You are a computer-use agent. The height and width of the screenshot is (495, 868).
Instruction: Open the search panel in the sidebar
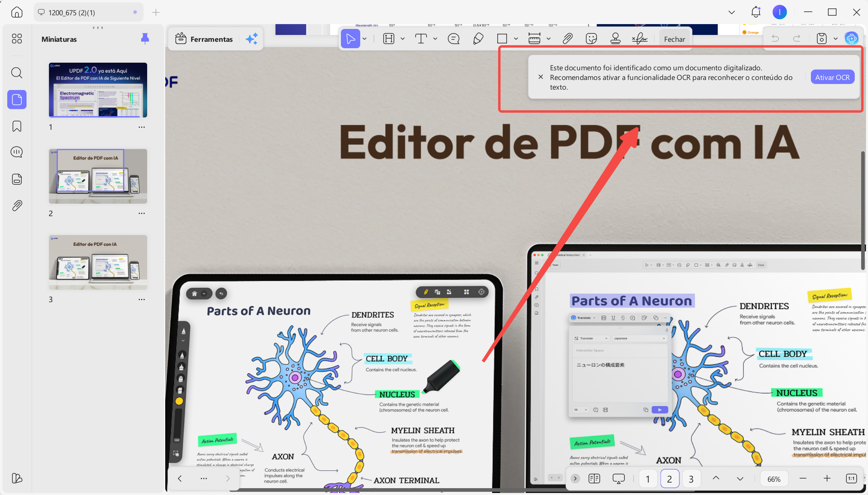[17, 73]
